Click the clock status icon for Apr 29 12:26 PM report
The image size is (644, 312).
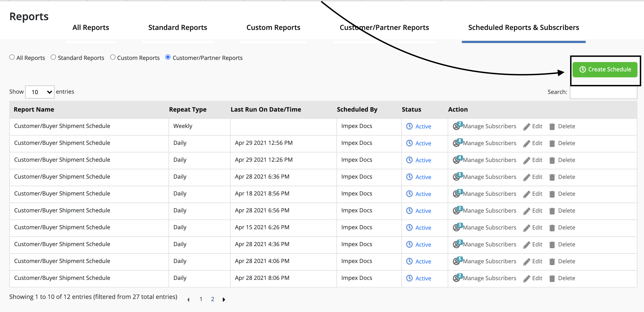(409, 160)
